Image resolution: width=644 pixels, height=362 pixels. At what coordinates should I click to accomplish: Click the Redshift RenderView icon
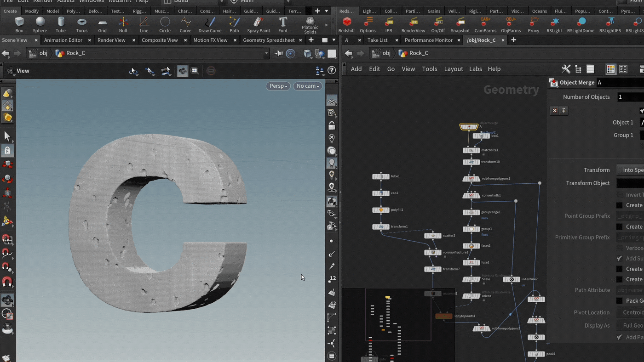pos(413,24)
